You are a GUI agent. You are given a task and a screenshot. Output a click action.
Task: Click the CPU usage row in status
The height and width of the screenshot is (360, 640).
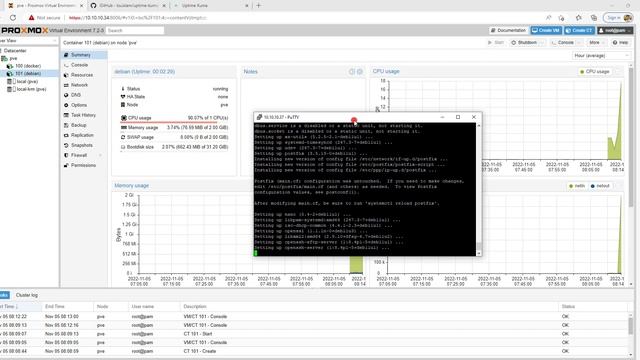pos(174,118)
